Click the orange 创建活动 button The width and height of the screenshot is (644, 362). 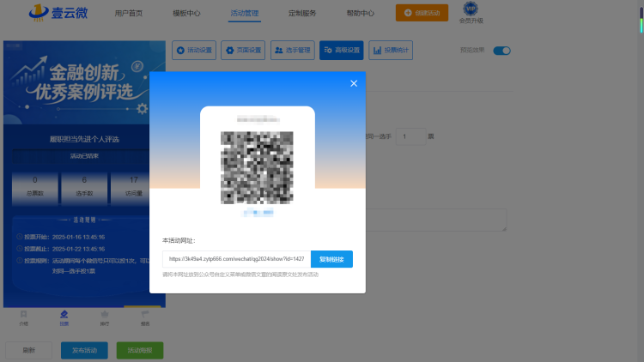coord(422,13)
